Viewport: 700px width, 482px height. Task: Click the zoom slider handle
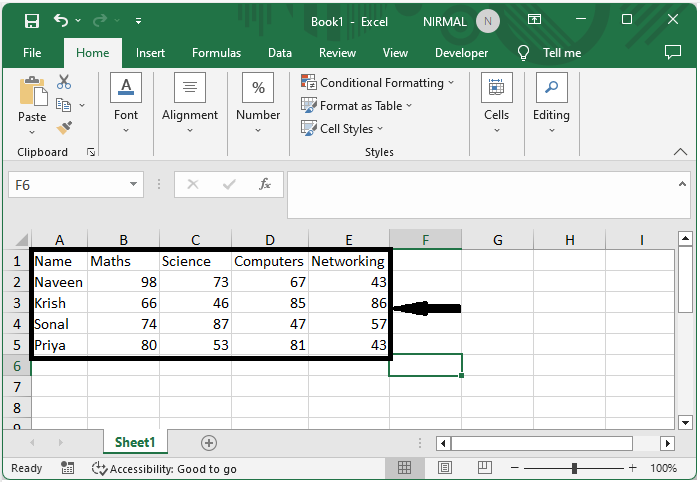coord(574,468)
